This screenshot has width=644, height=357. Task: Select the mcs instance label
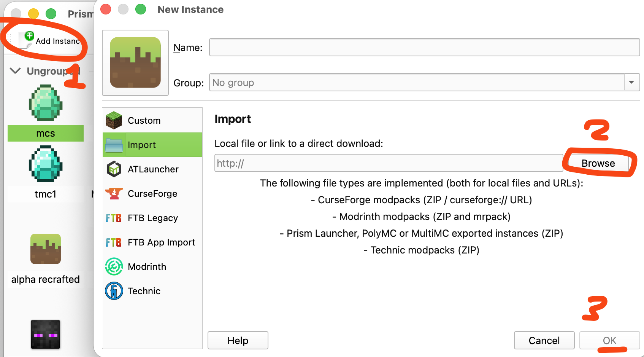tap(46, 133)
